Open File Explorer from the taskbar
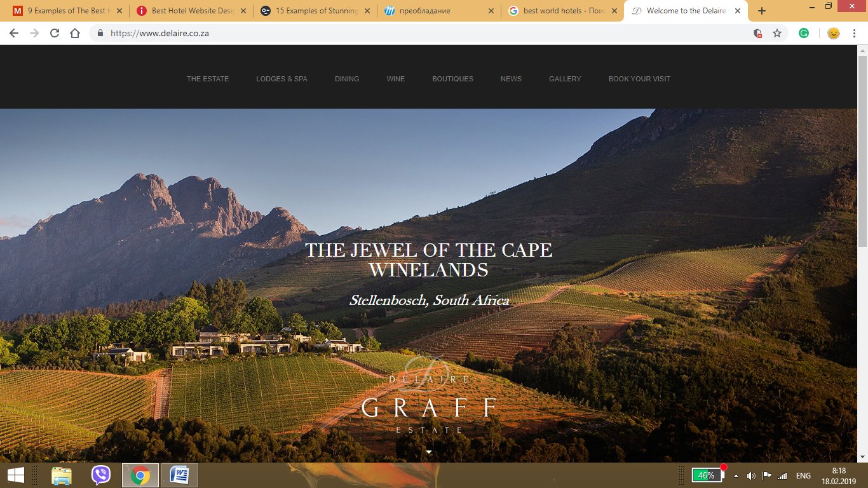The image size is (868, 488). pos(62,475)
